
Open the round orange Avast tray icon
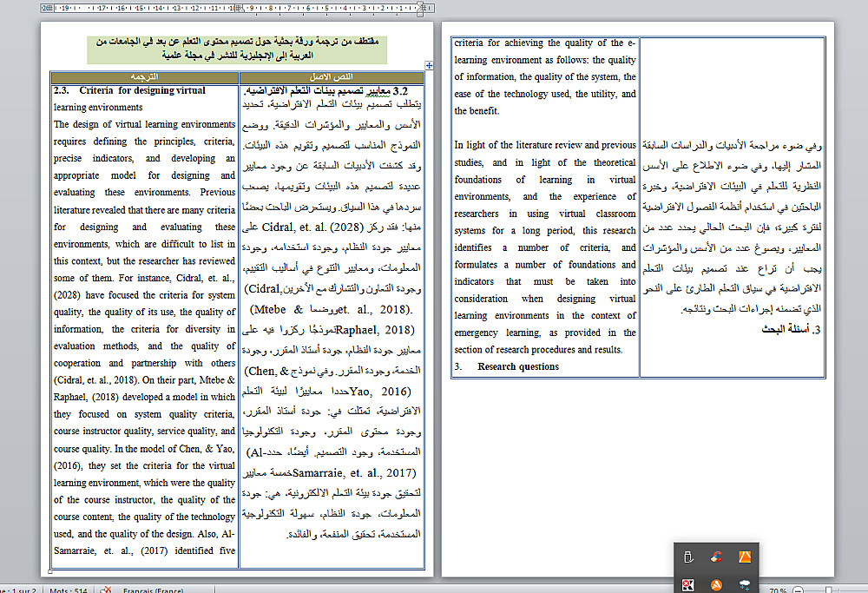pos(716,585)
